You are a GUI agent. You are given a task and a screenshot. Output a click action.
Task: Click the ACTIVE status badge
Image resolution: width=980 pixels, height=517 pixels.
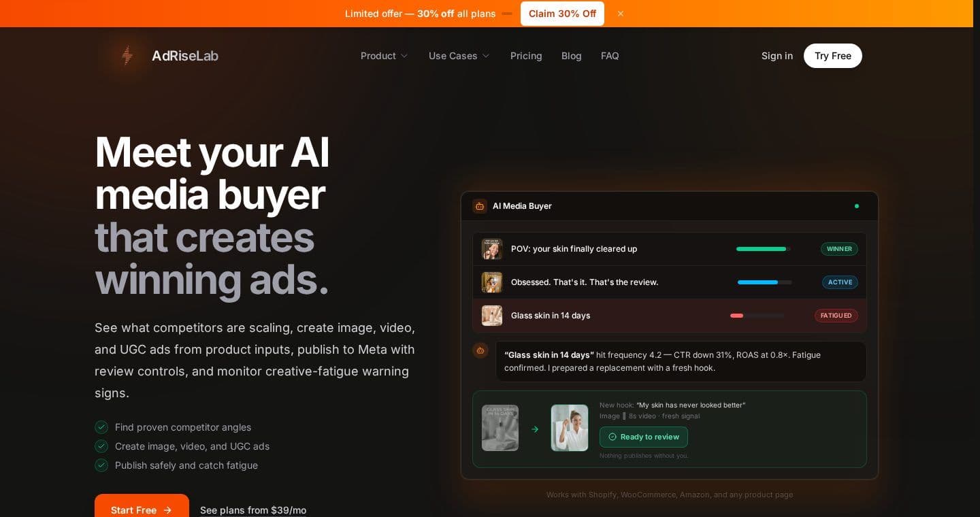[840, 282]
